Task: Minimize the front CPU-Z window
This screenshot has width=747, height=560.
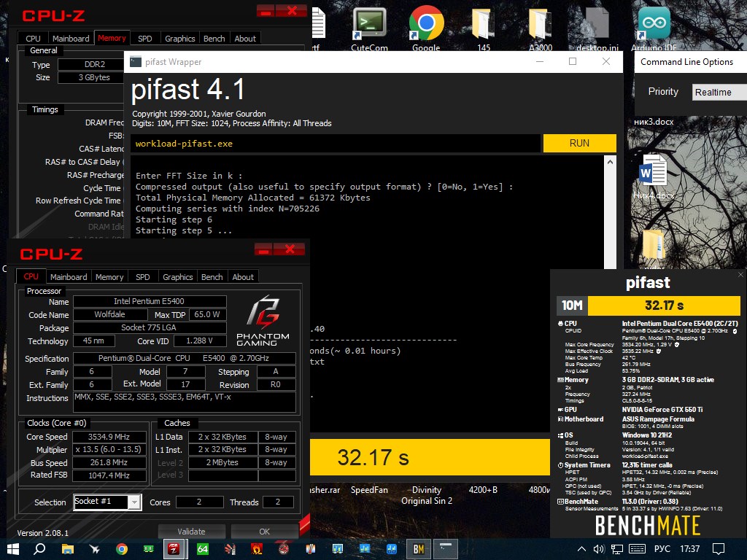Action: pos(263,249)
